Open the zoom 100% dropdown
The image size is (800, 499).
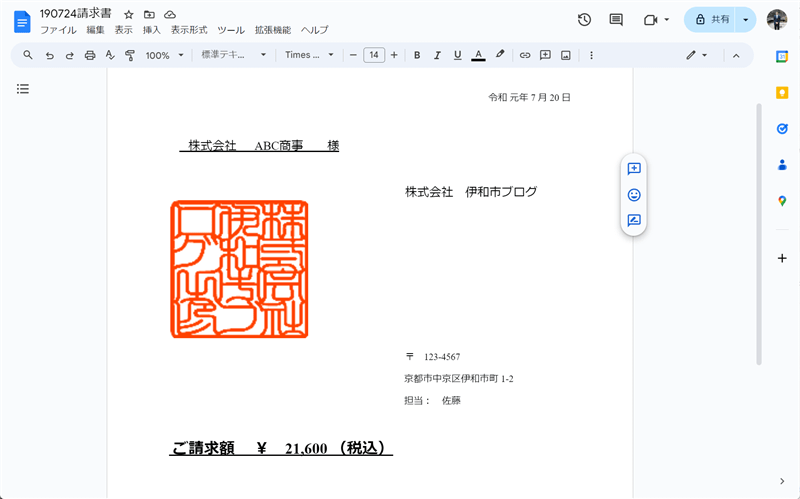[x=164, y=55]
